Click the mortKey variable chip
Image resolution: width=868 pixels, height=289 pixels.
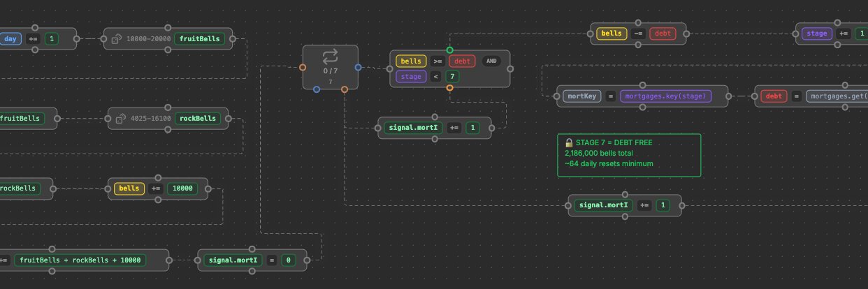tap(581, 96)
